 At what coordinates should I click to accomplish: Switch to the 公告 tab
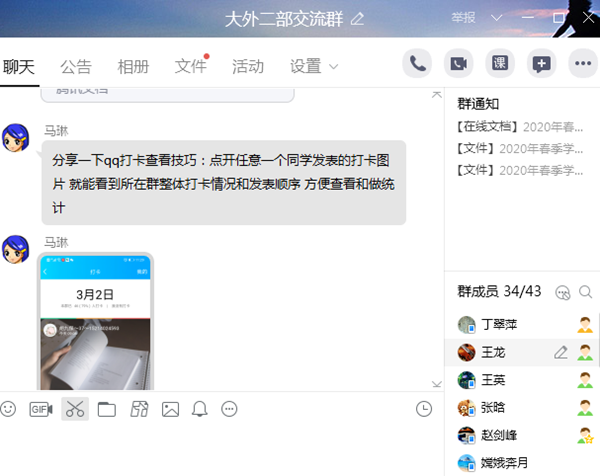tap(75, 67)
